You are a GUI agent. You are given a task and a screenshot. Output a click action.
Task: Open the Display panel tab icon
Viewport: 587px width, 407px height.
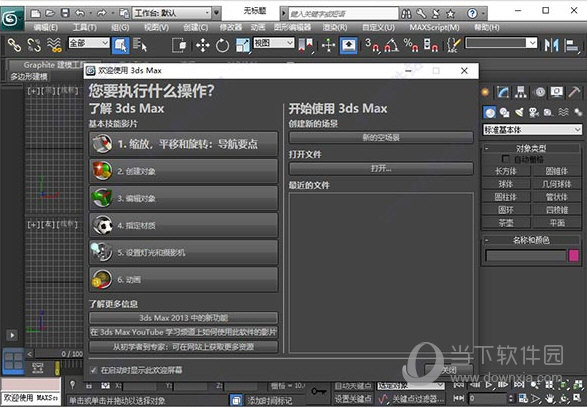557,92
